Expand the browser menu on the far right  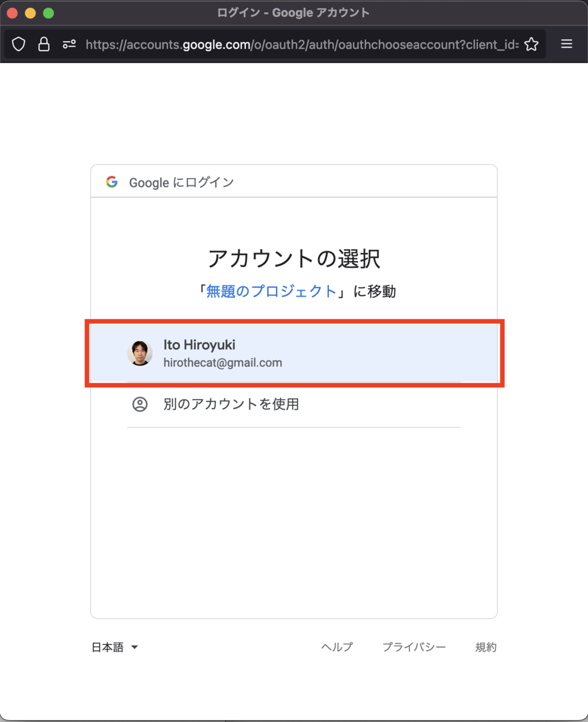(x=566, y=44)
